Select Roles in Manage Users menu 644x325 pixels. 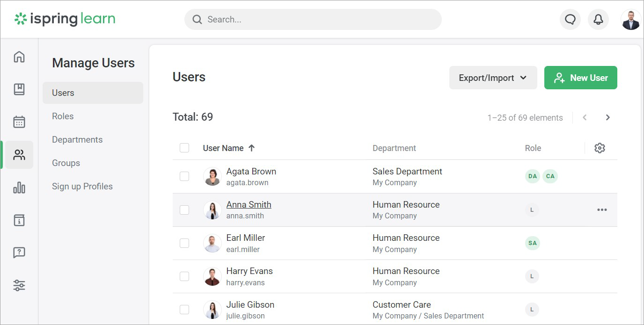[63, 116]
